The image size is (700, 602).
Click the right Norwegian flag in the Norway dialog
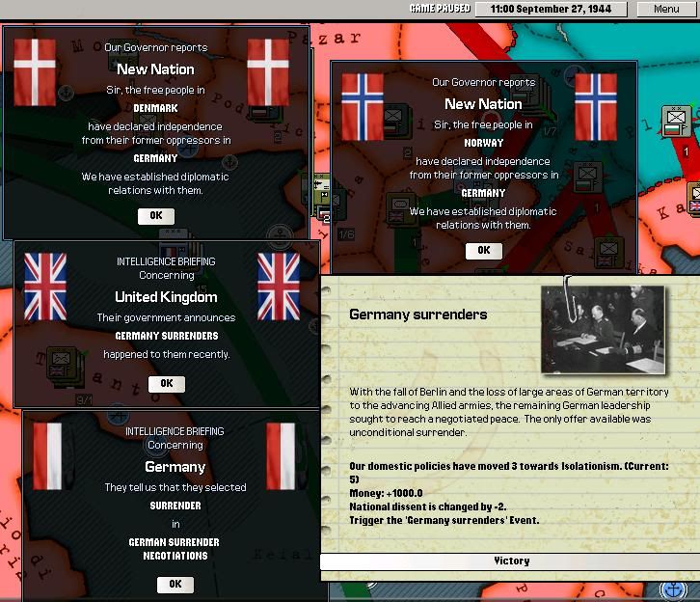point(596,107)
